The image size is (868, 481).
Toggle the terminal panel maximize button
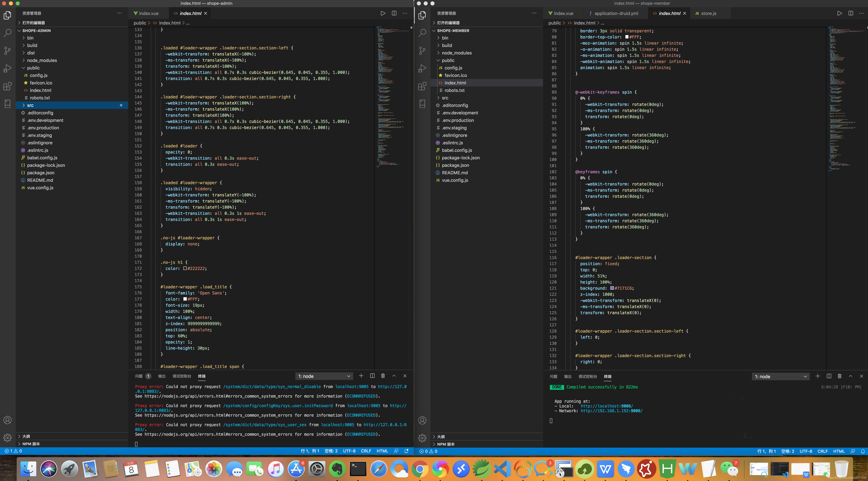point(393,376)
